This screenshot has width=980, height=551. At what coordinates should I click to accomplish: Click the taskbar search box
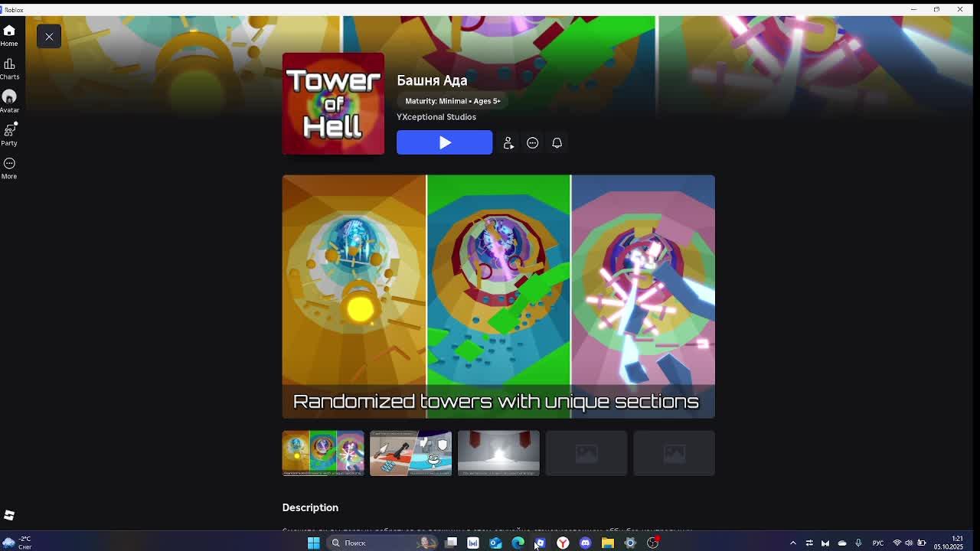pos(384,543)
